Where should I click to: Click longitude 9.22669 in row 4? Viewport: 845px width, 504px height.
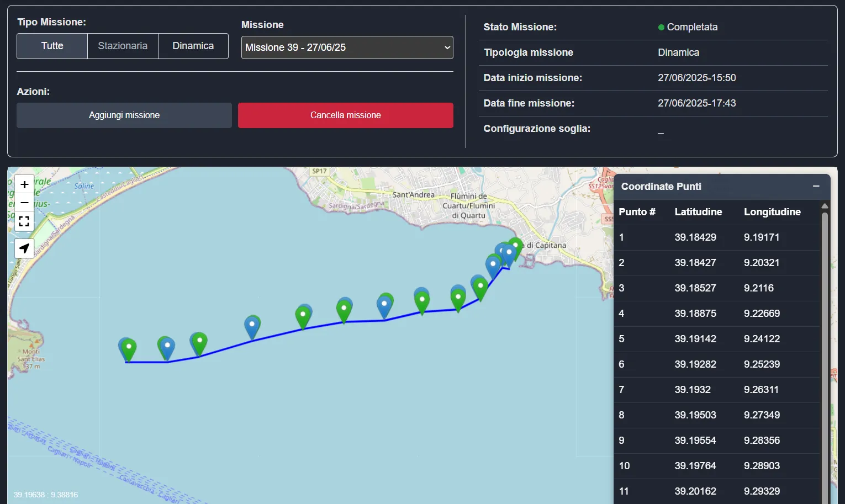[x=762, y=314]
